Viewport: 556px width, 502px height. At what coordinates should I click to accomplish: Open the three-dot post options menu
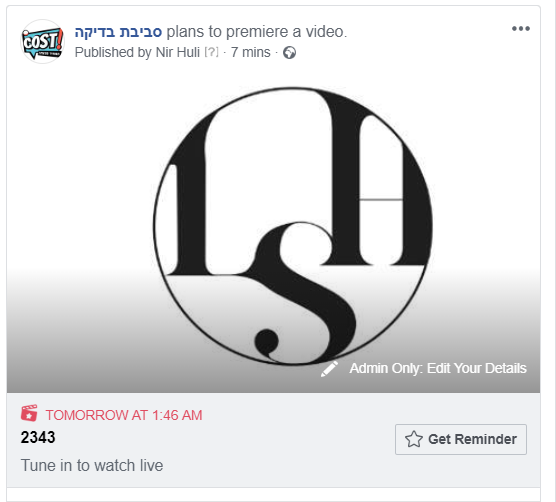(x=521, y=29)
